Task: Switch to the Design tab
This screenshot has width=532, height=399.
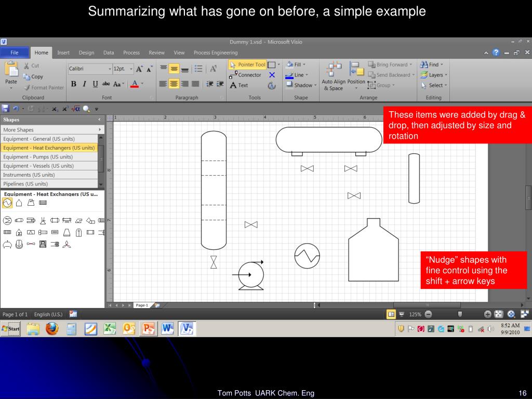Action: click(87, 52)
